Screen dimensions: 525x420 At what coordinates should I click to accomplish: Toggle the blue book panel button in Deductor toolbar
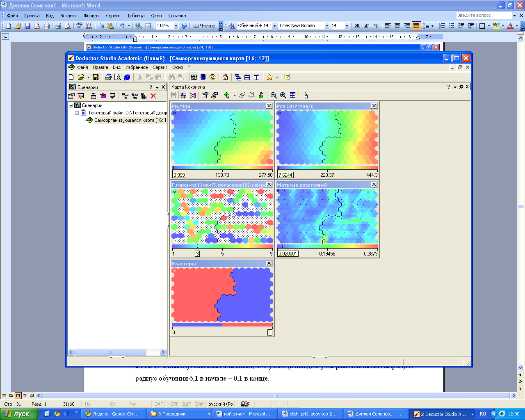pyautogui.click(x=203, y=77)
